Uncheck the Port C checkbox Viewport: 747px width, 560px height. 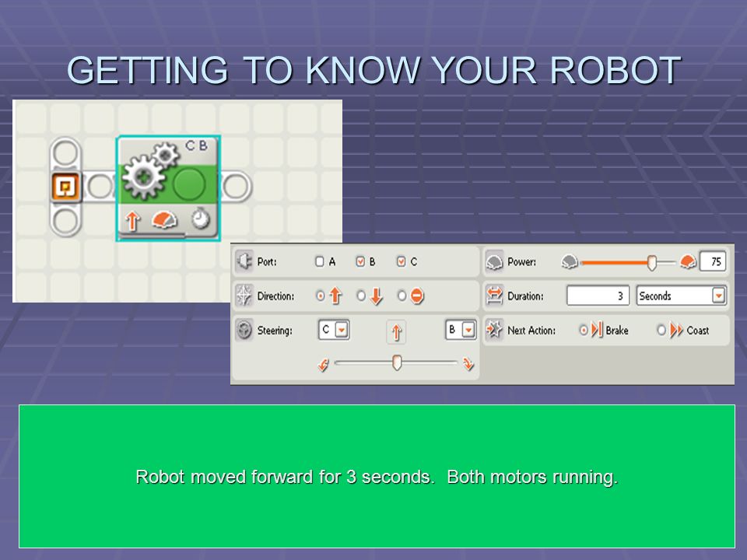point(402,261)
